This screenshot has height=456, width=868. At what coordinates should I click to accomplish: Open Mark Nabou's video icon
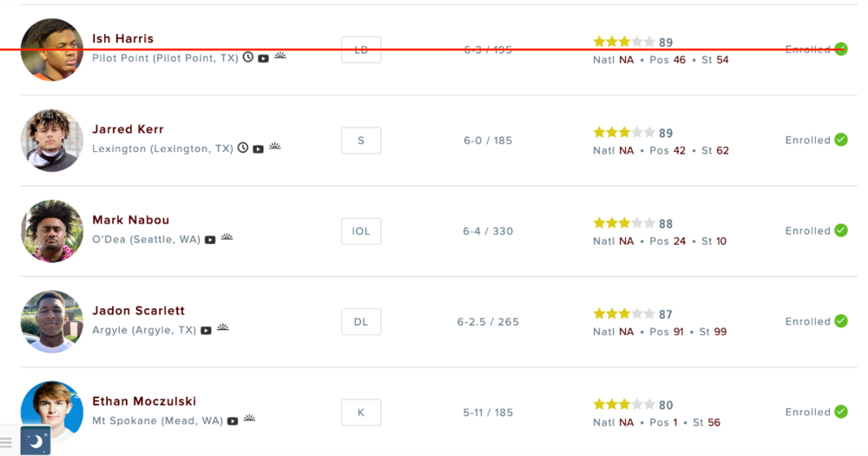210,240
